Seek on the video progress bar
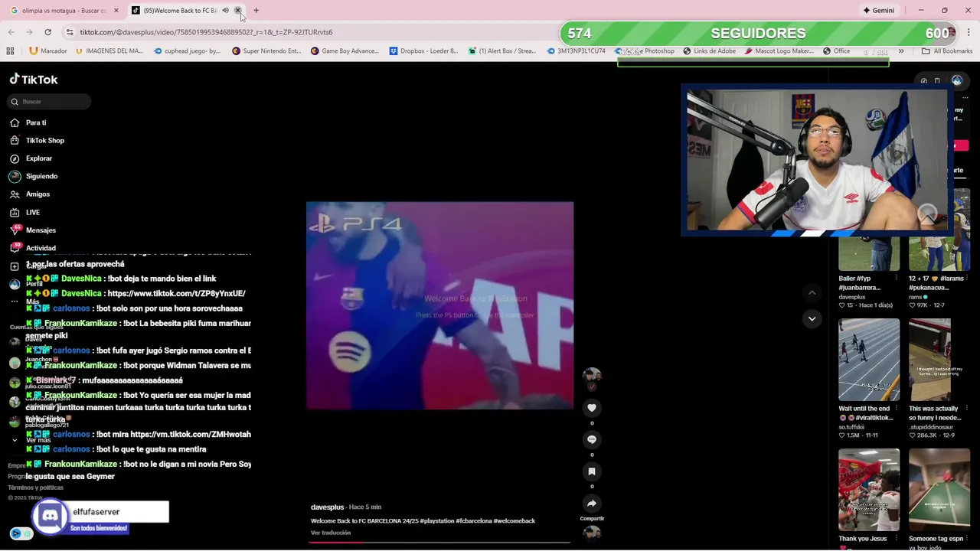The width and height of the screenshot is (980, 551). pos(439,542)
